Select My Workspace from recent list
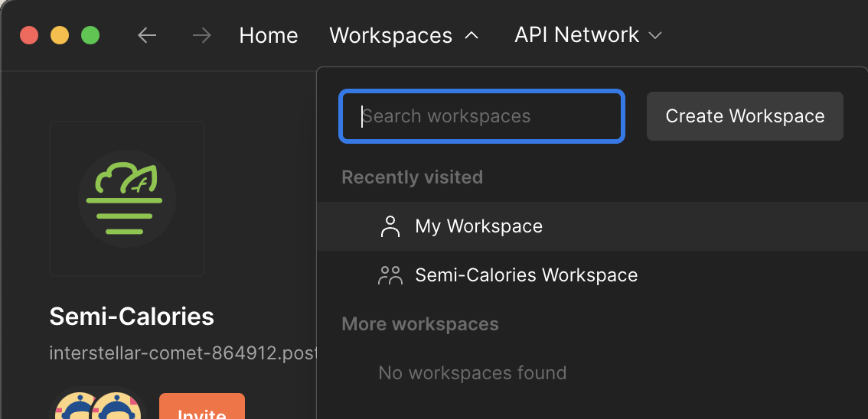 pos(592,226)
